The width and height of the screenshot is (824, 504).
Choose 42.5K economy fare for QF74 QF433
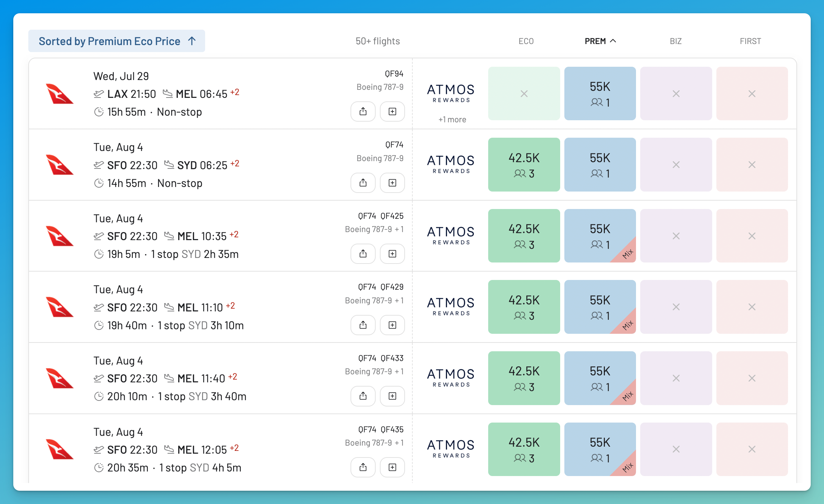524,378
